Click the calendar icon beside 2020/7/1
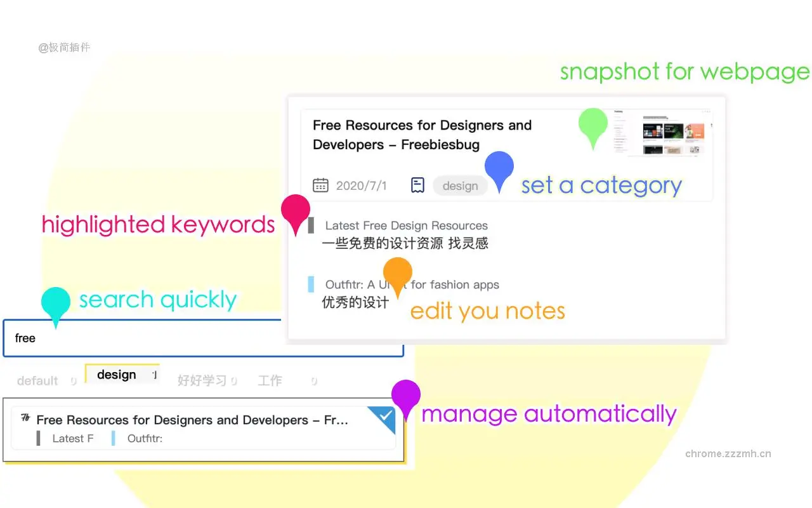 (320, 185)
